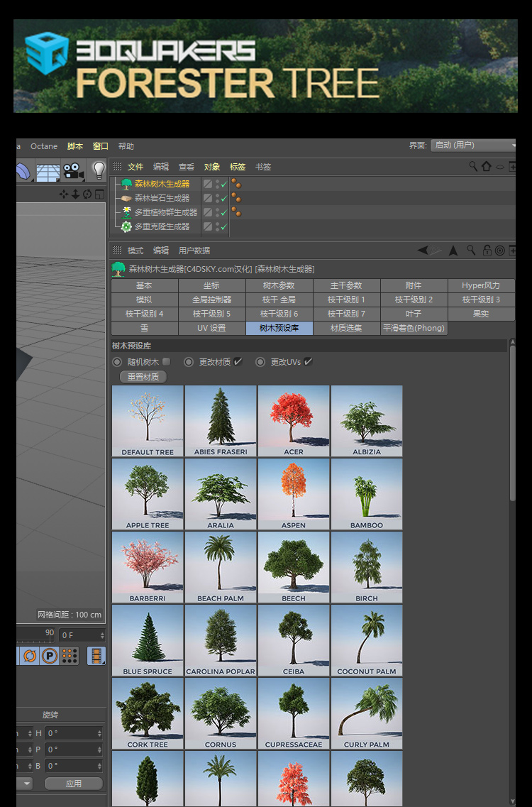Click the parameter keyframe P icon

click(x=50, y=656)
